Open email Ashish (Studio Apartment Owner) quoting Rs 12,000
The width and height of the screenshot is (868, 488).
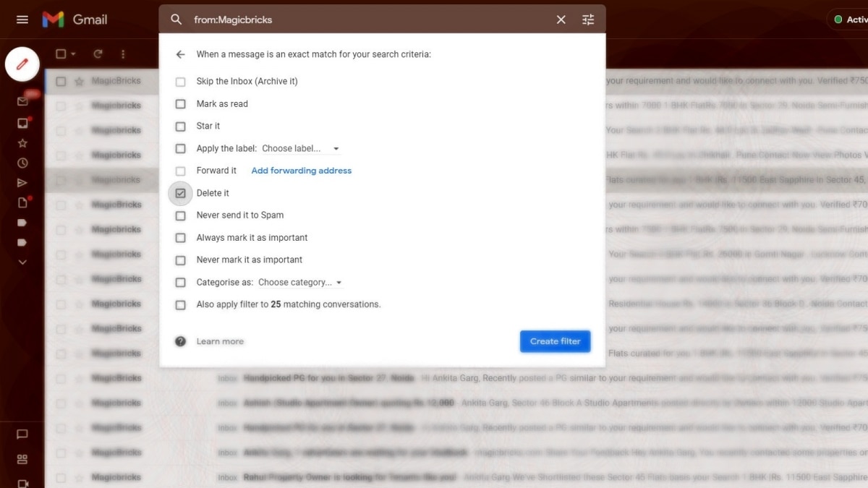[x=349, y=403]
